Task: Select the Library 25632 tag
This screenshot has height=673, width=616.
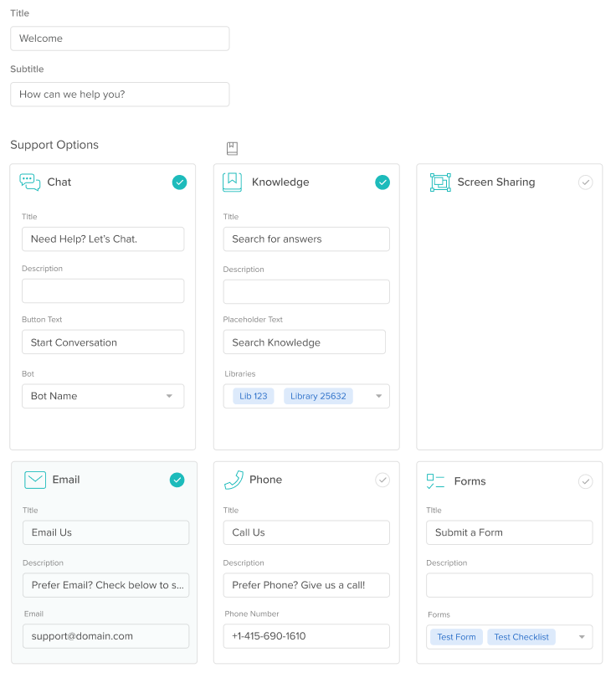Action: coord(318,396)
